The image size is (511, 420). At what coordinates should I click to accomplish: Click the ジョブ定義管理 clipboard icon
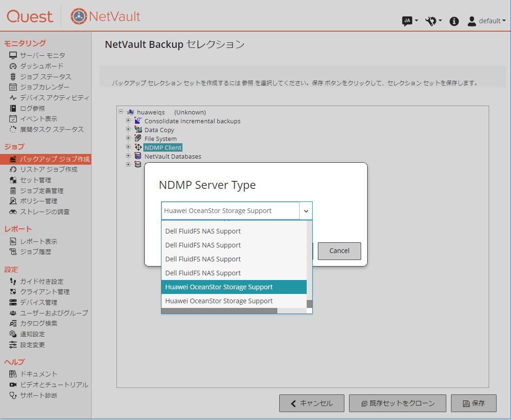pyautogui.click(x=13, y=191)
